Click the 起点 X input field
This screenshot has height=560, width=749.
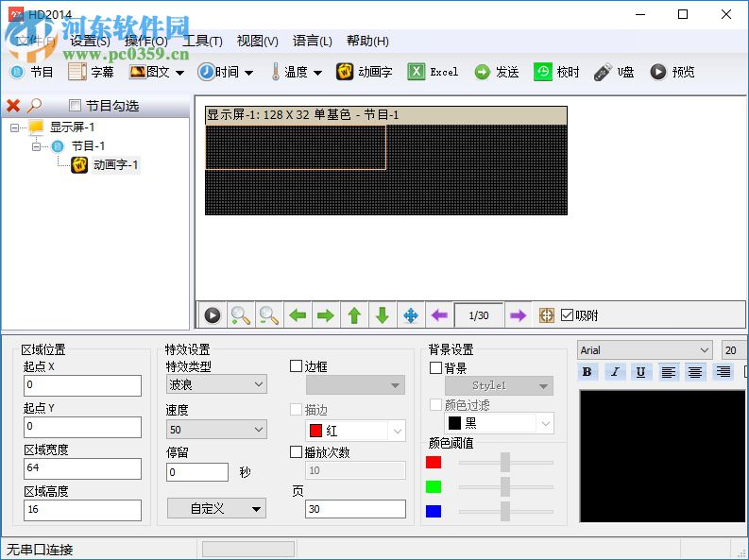point(82,385)
